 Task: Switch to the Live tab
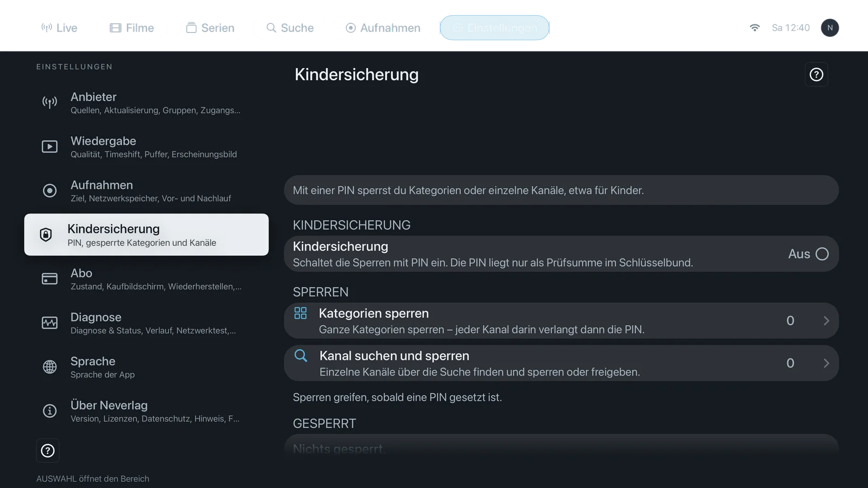[59, 28]
